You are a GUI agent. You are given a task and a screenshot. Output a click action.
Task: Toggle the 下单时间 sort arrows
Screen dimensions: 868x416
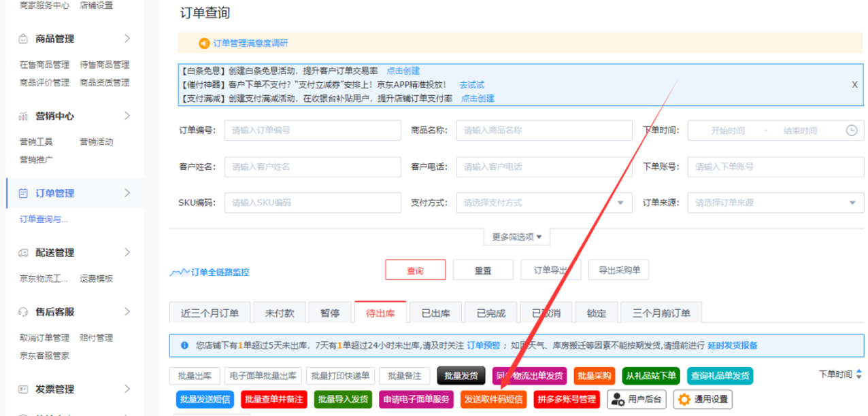[858, 375]
